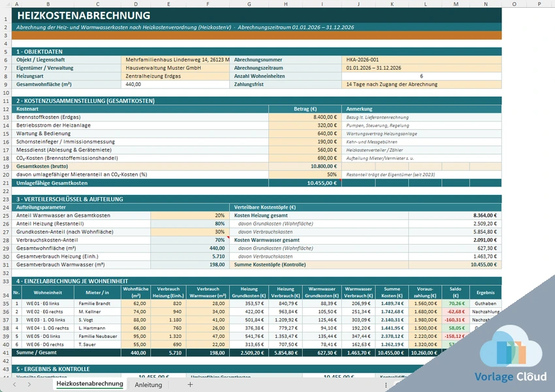Screen dimensions: 555x392
Task: Select Betriebsstrom amount 320,00 €
Action: (305, 125)
